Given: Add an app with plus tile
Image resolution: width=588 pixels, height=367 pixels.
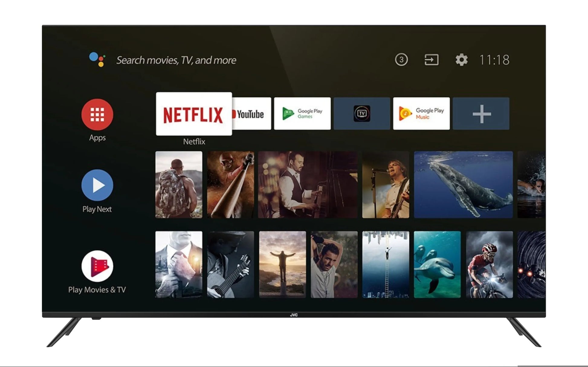Looking at the screenshot, I should point(481,113).
